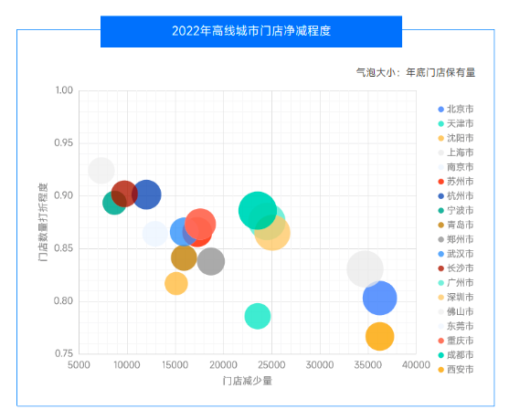Image resolution: width=509 pixels, height=420 pixels.
Task: Toggle the 天津市 legend entry
Action: [456, 123]
